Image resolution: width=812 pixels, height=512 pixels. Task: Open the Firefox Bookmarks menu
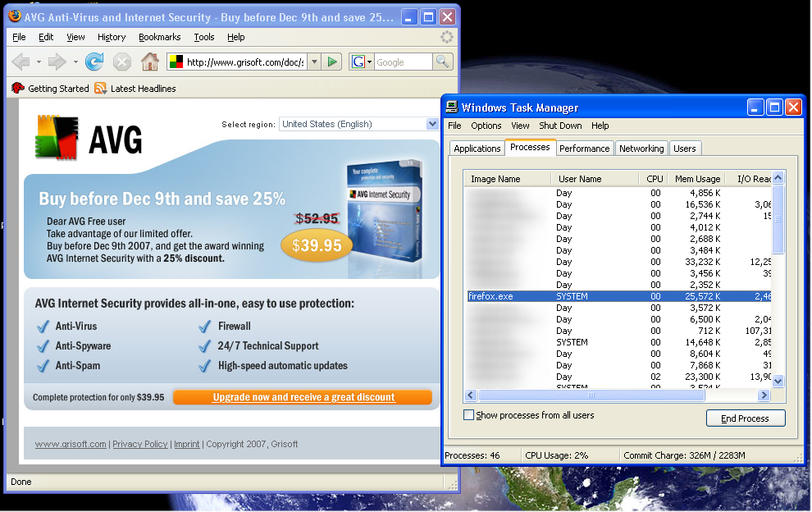pyautogui.click(x=159, y=37)
